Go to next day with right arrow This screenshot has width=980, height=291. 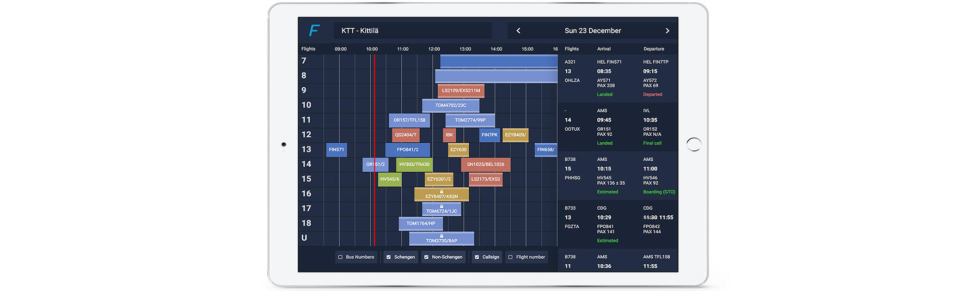667,31
